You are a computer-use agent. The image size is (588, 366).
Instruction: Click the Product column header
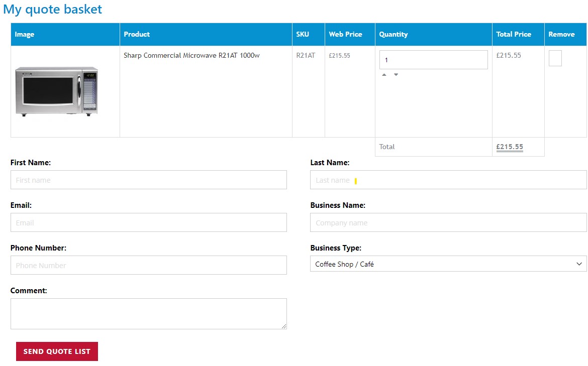tap(137, 34)
